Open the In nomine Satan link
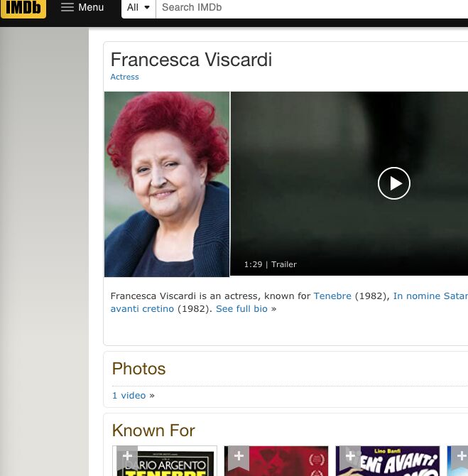Viewport: 468px width, 476px height. coord(430,296)
